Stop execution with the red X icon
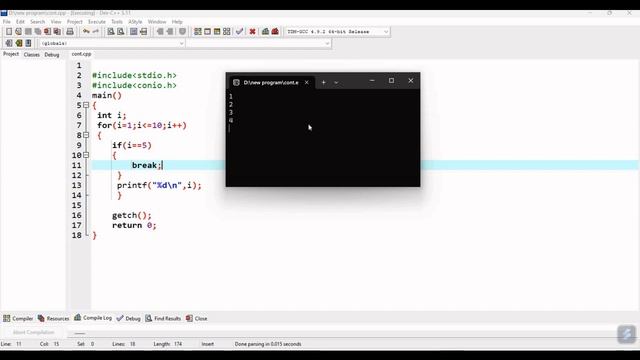Image resolution: width=640 pixels, height=360 pixels. coord(252,31)
